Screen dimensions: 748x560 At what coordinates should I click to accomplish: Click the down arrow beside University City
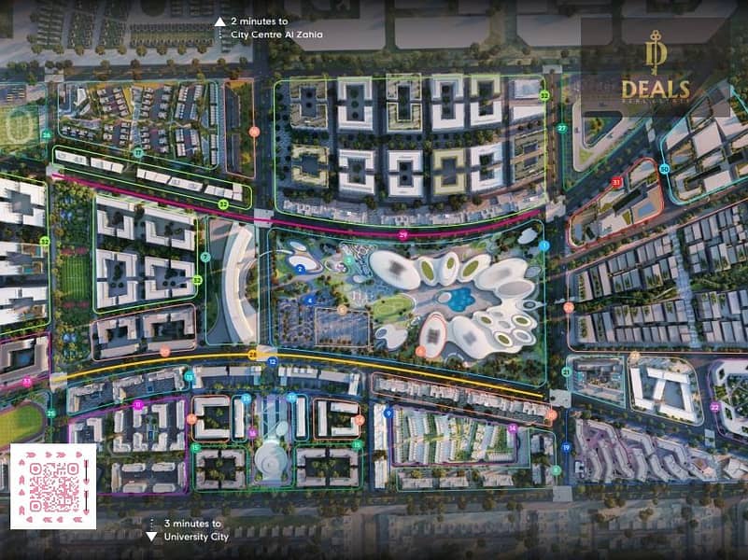(151, 537)
